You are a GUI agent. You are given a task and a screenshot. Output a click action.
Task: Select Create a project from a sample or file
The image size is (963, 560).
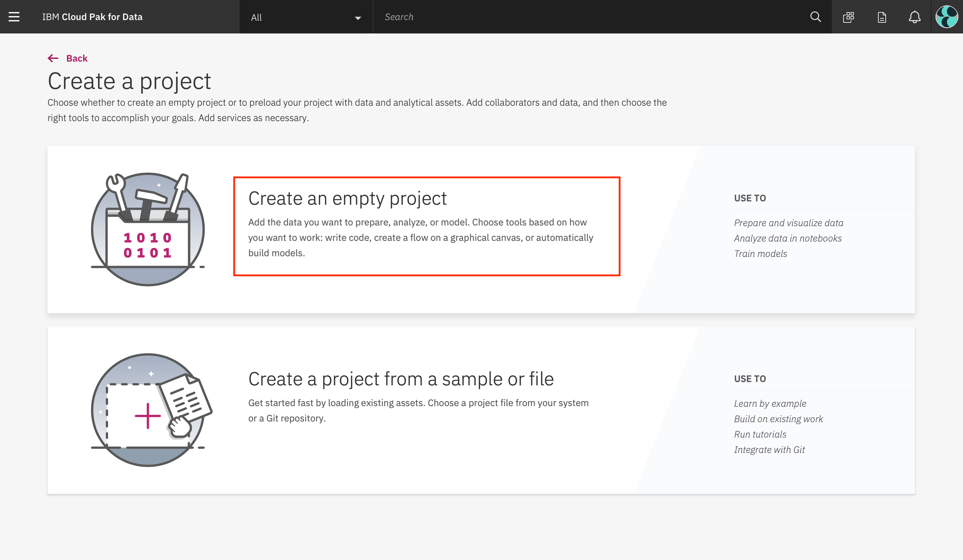tap(401, 379)
